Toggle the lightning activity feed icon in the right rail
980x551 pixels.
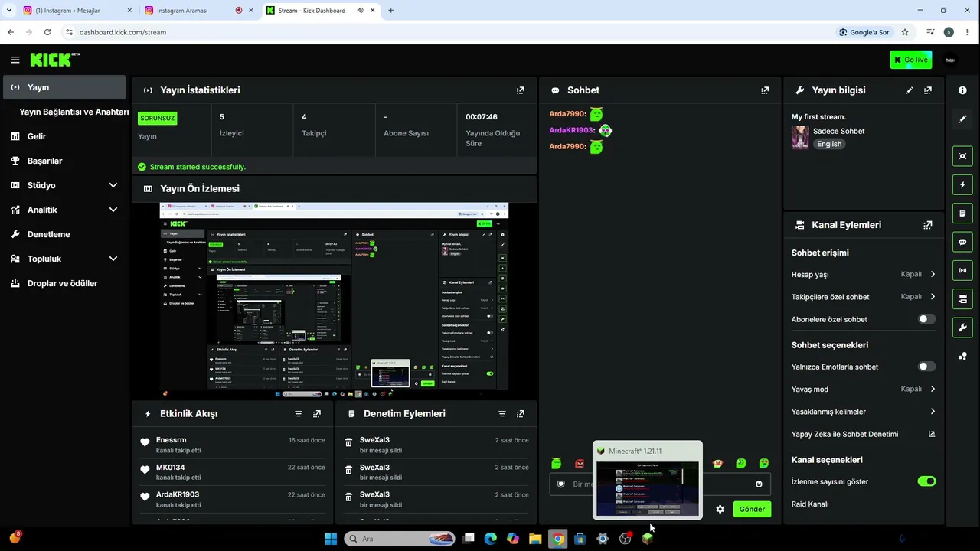tap(962, 184)
